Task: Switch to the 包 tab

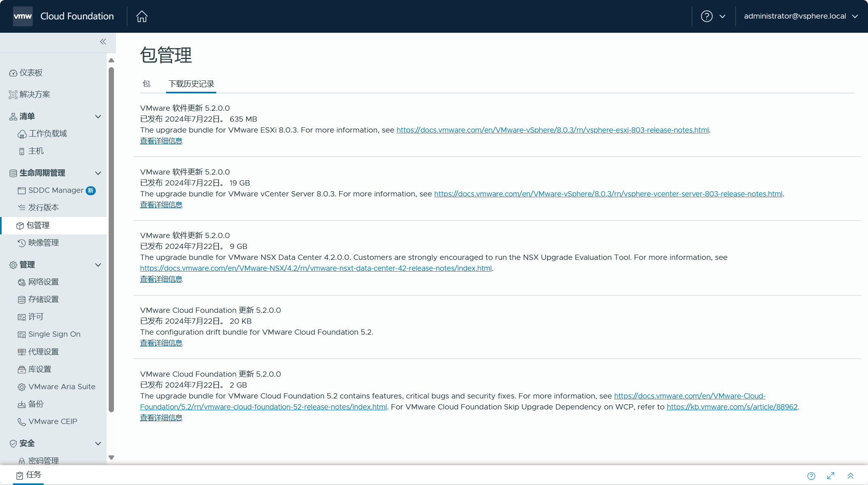Action: coord(146,84)
